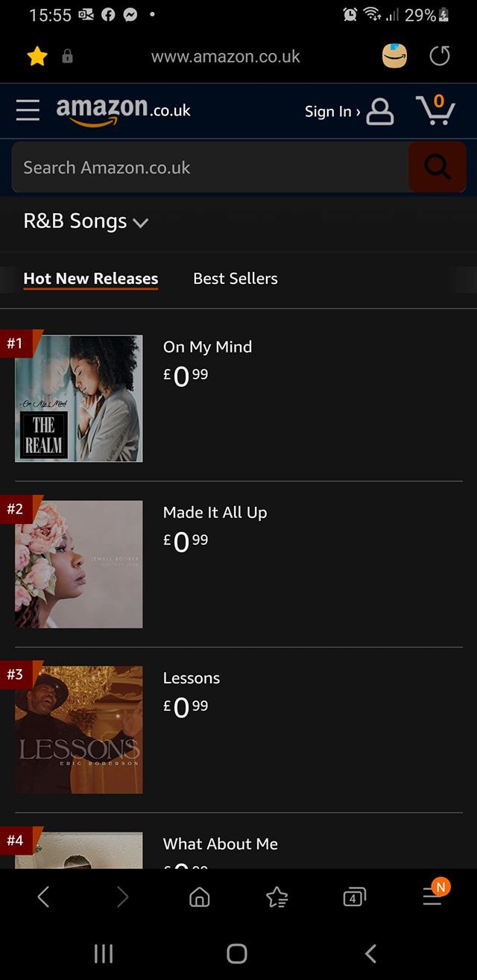The height and width of the screenshot is (980, 477).
Task: Open the "Made It All Up" song link
Action: 215,513
